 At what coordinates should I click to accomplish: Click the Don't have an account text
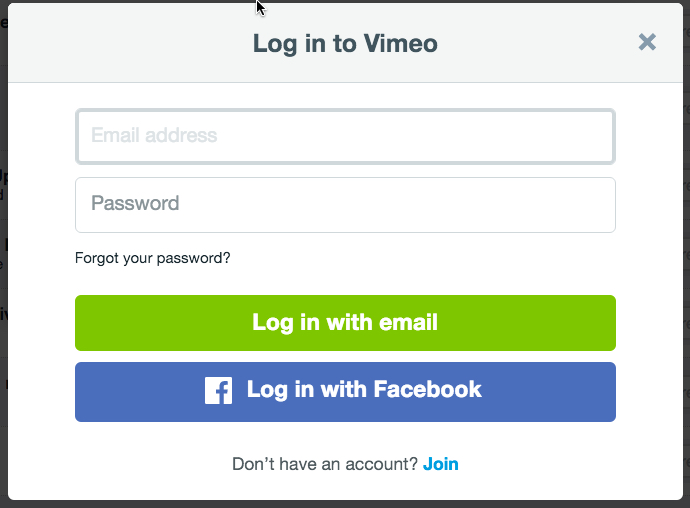(x=325, y=464)
